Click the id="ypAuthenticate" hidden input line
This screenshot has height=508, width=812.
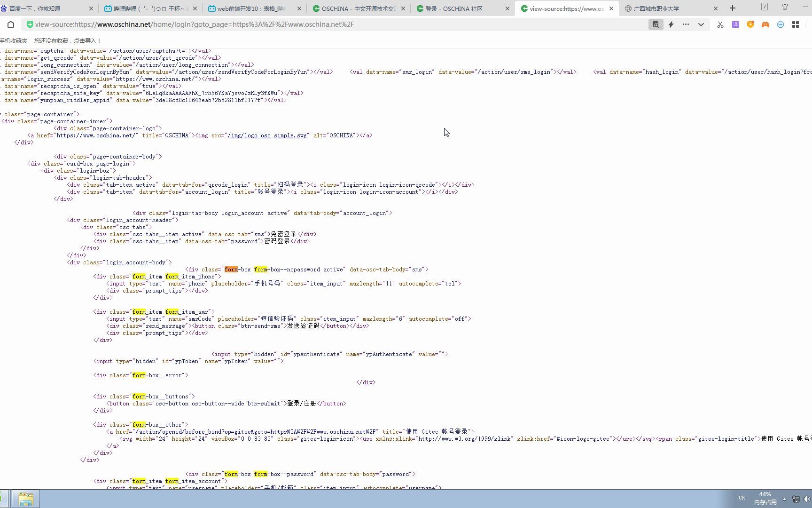[x=330, y=354]
